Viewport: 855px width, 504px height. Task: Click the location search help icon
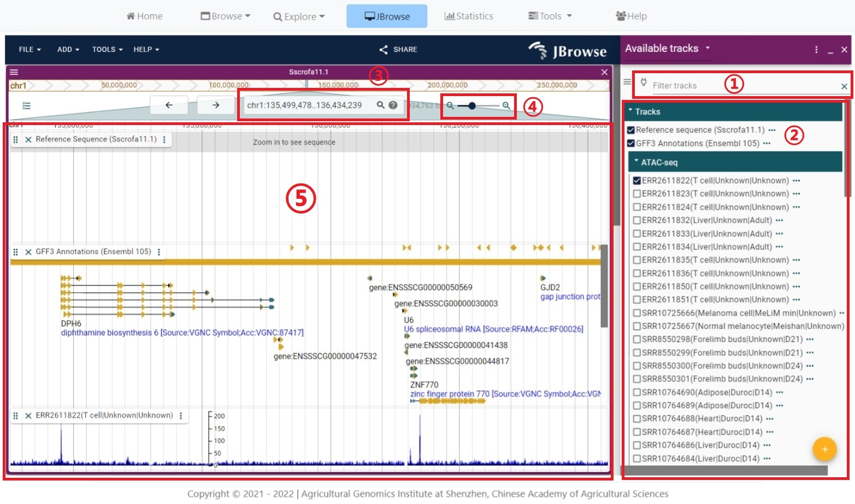click(393, 105)
